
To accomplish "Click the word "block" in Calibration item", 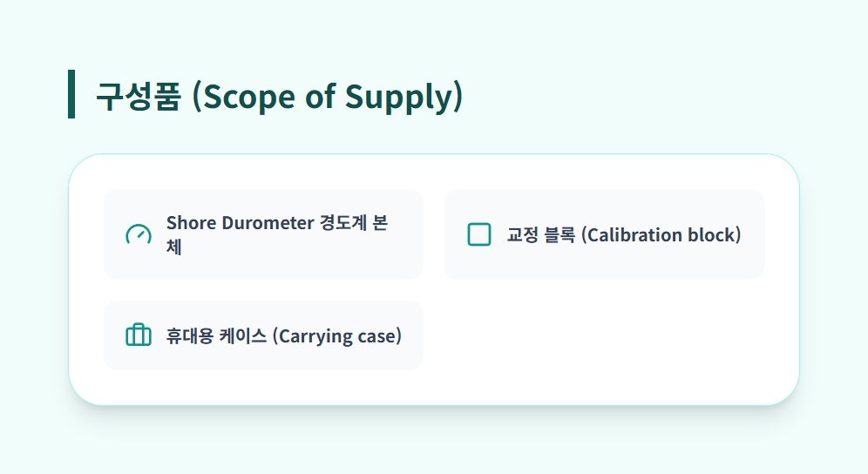I will point(714,235).
